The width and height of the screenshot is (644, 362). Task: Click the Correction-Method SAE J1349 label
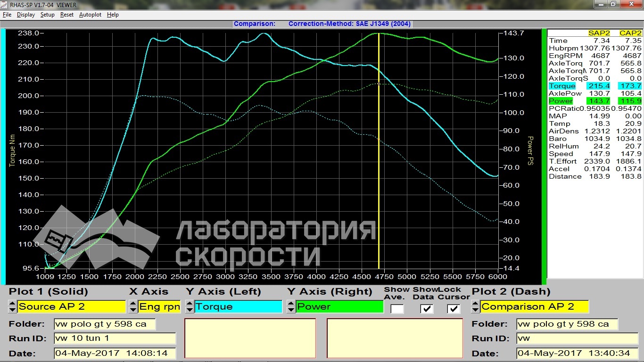pos(350,24)
